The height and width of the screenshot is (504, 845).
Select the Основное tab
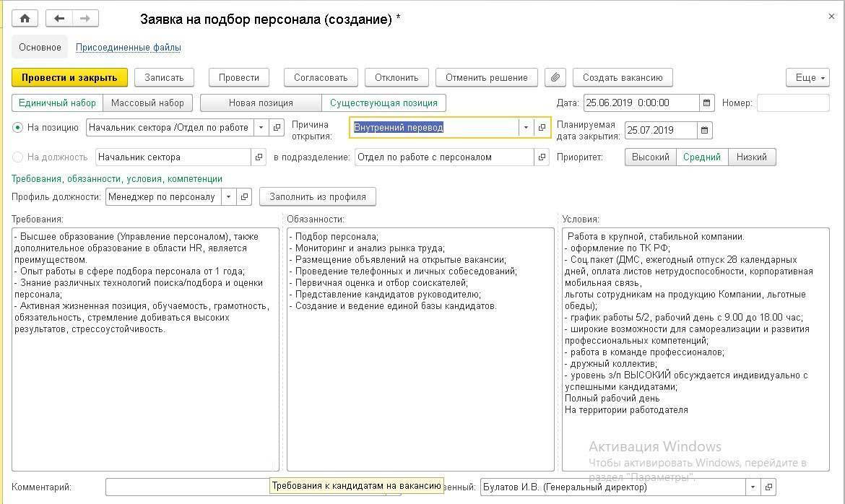point(40,48)
